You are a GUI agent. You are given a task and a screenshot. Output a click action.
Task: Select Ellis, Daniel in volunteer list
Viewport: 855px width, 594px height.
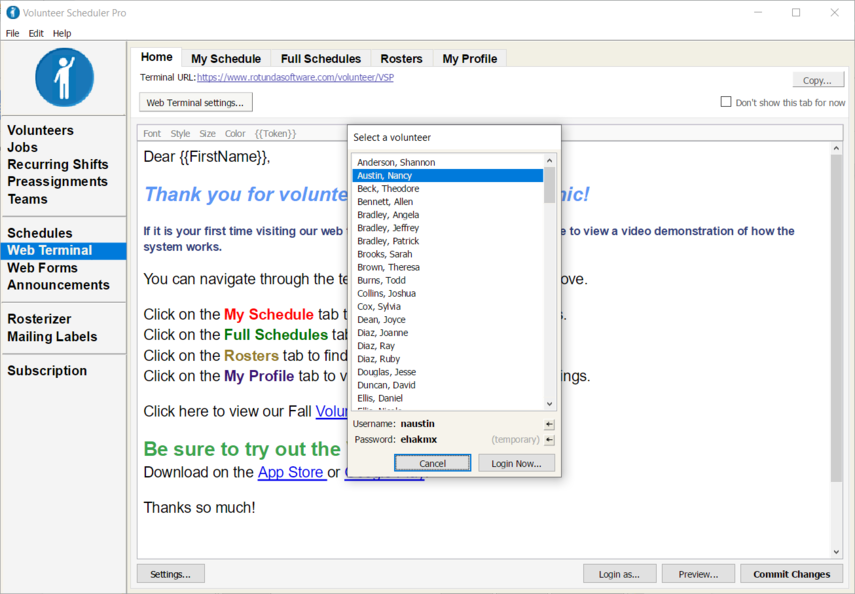point(448,398)
